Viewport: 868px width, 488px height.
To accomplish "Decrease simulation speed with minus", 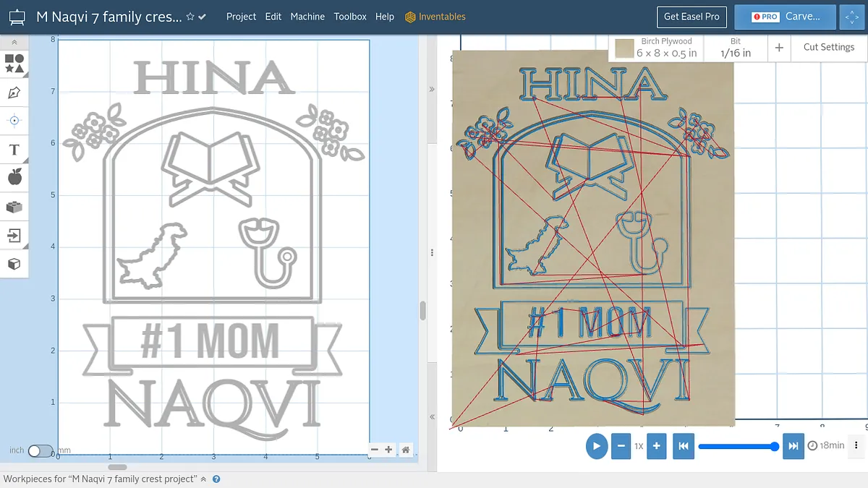I will pyautogui.click(x=621, y=446).
